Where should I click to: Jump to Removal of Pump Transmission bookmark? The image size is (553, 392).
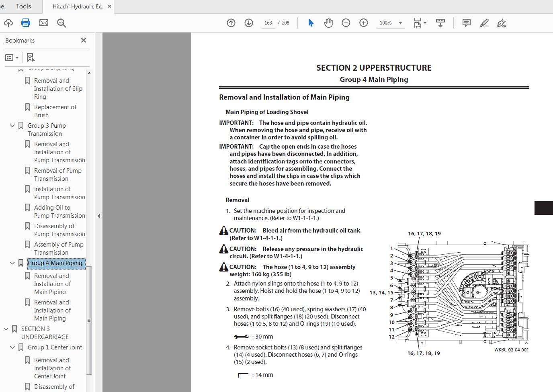click(x=58, y=175)
